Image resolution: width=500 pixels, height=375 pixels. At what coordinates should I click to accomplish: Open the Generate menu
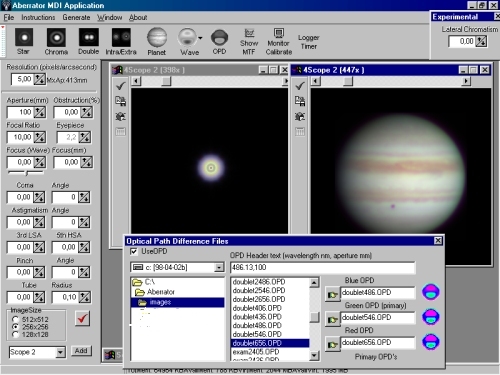[x=76, y=17]
